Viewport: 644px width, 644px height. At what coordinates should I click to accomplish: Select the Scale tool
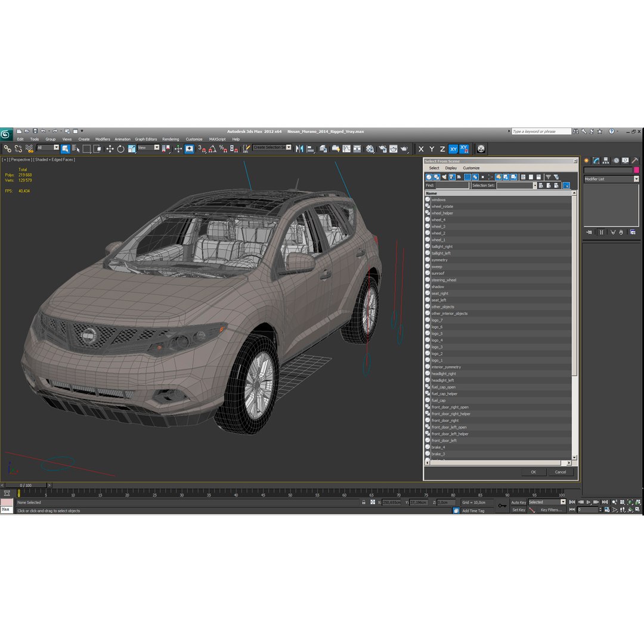[x=132, y=149]
